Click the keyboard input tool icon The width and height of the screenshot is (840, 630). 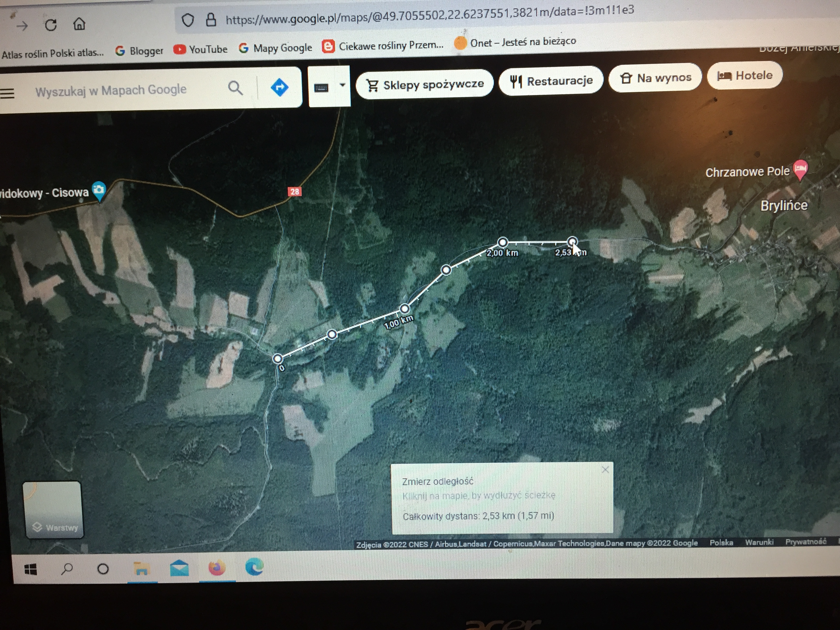(x=321, y=88)
